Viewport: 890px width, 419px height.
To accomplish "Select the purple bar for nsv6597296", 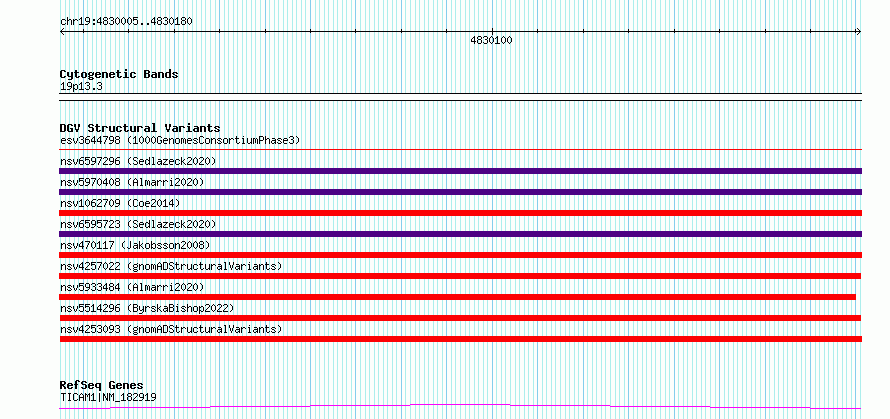I will coord(461,171).
